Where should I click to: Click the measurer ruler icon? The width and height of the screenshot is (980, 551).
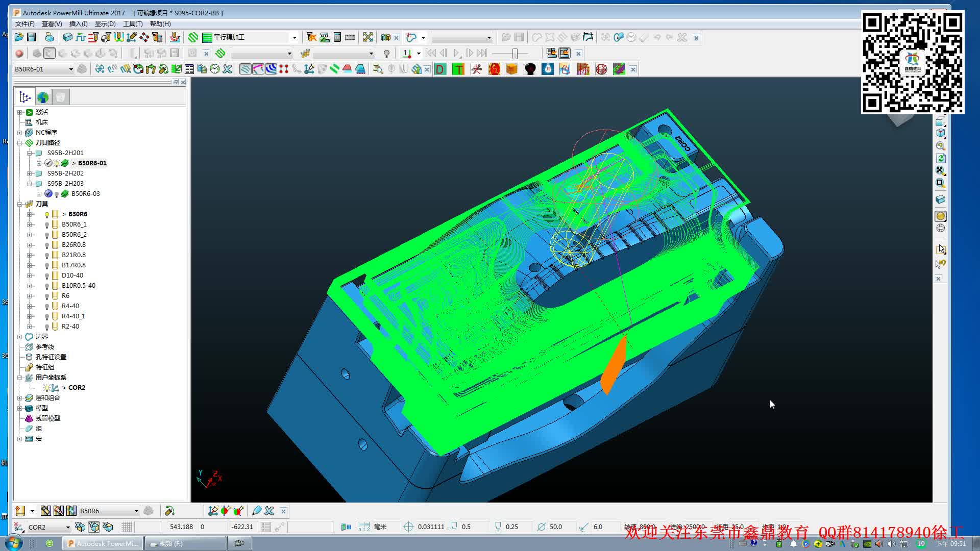click(350, 37)
